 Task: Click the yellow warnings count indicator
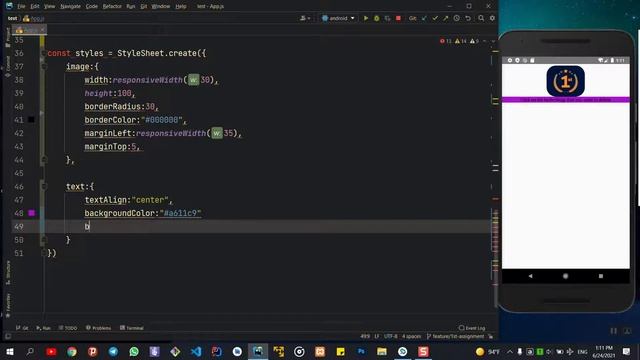tap(461, 41)
